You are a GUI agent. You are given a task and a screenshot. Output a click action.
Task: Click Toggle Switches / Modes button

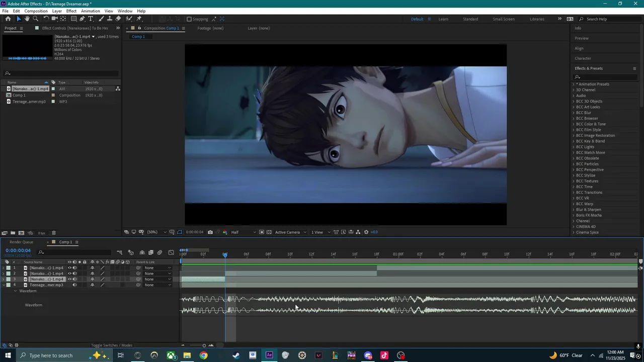point(112,345)
